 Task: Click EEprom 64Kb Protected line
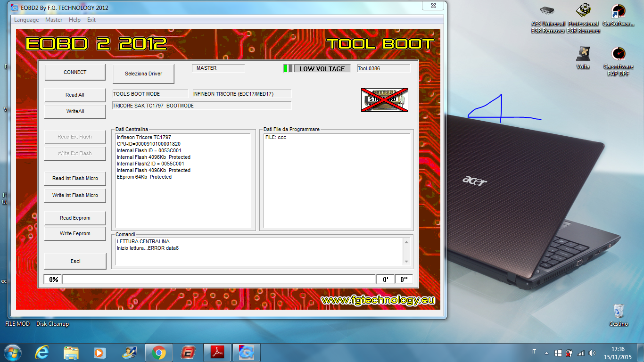[x=144, y=177]
